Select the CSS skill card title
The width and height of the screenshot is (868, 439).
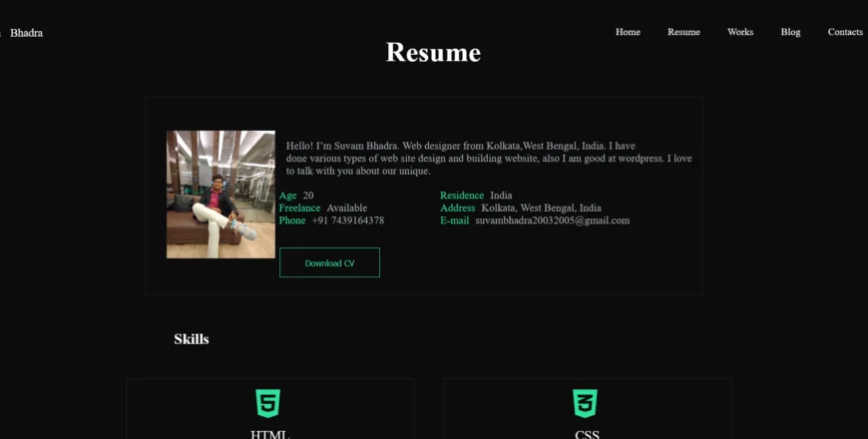pyautogui.click(x=587, y=434)
